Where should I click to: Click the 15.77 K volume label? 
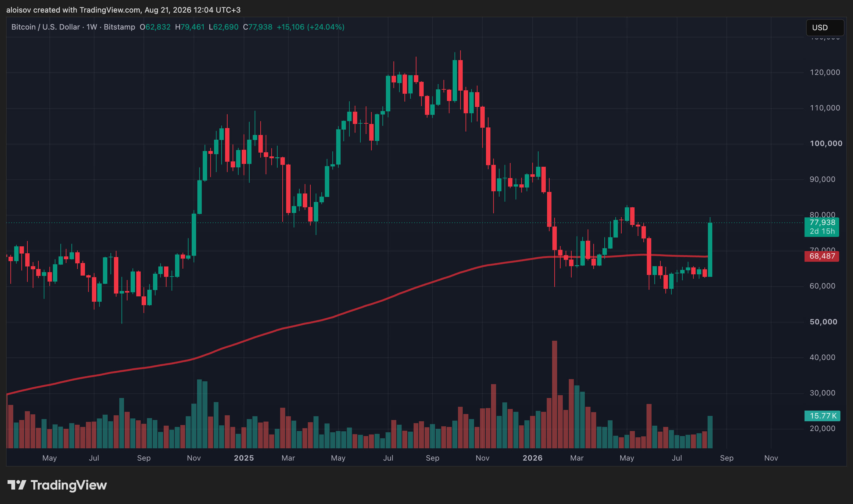(x=822, y=416)
